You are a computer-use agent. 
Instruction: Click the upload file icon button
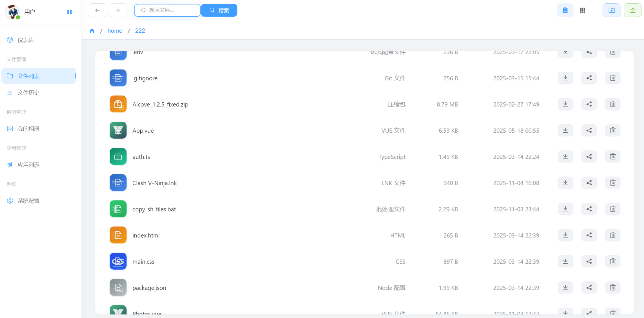coord(632,10)
